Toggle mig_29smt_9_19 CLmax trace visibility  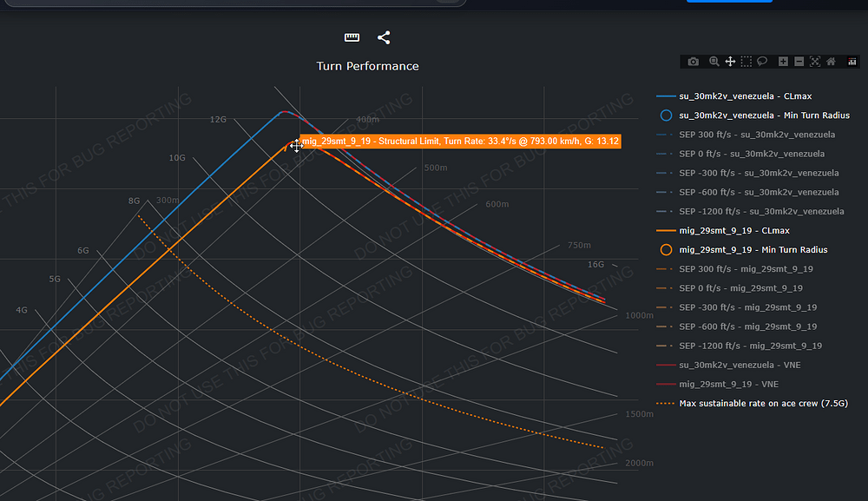[734, 231]
